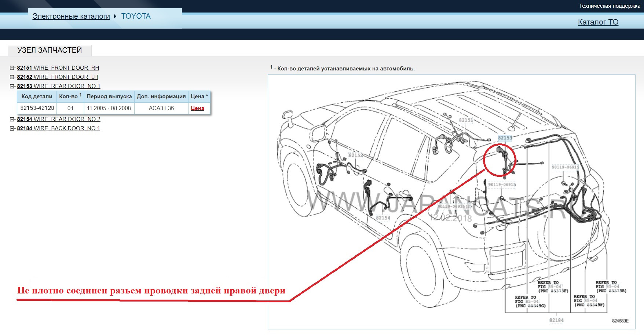644x336 pixels.
Task: Click the 82184 callout at diagram bottom
Action: click(x=556, y=320)
